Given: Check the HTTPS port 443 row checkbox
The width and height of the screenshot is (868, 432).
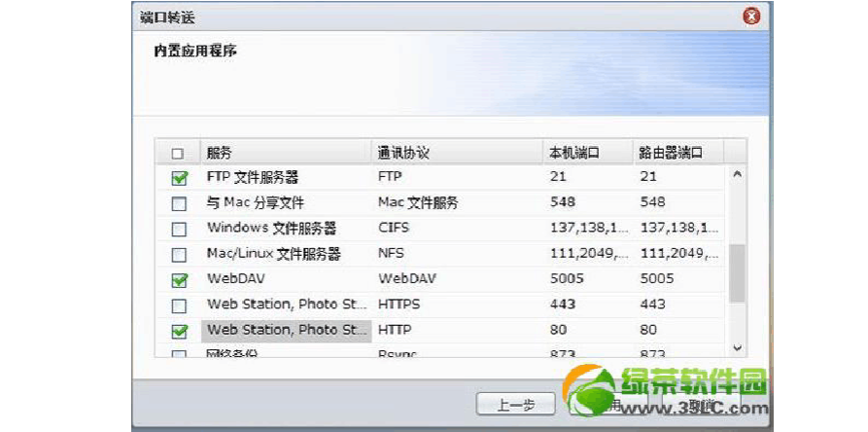Looking at the screenshot, I should 179,306.
